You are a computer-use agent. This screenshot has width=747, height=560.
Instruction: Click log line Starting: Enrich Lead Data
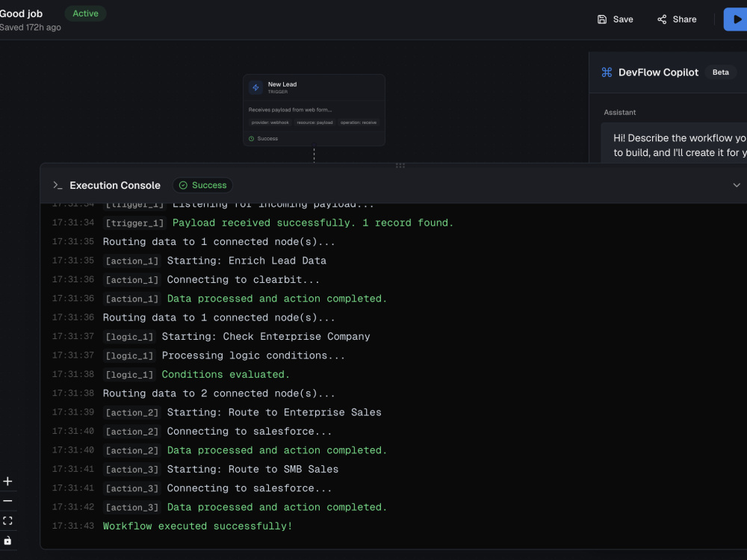click(247, 261)
